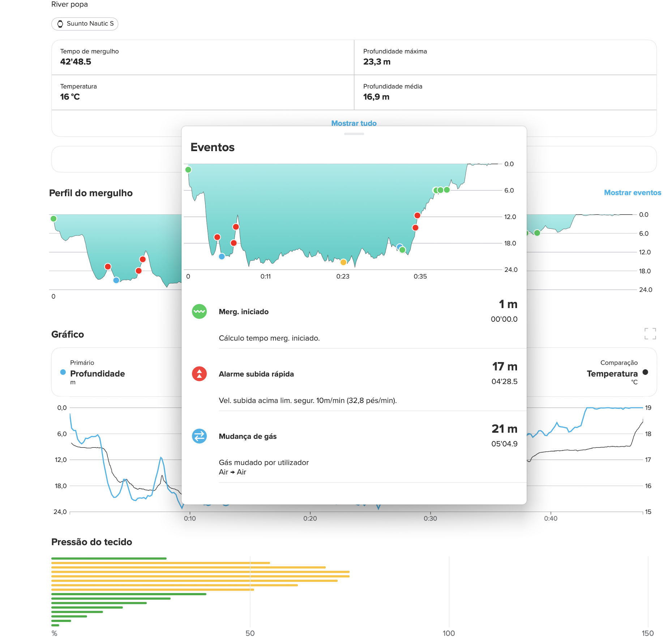Click the Mostrar eventos link
Viewport: 663px width, 644px height.
pos(632,193)
